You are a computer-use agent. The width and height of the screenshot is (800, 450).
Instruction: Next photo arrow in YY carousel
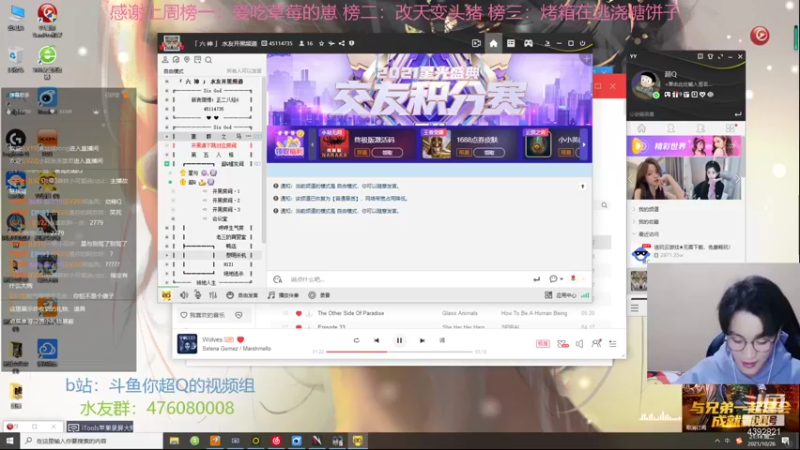pos(737,179)
